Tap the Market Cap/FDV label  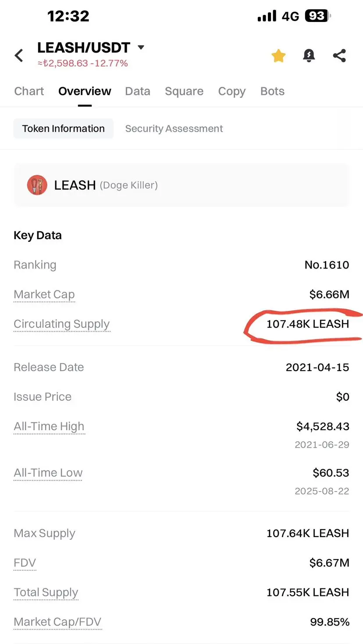coord(57,622)
